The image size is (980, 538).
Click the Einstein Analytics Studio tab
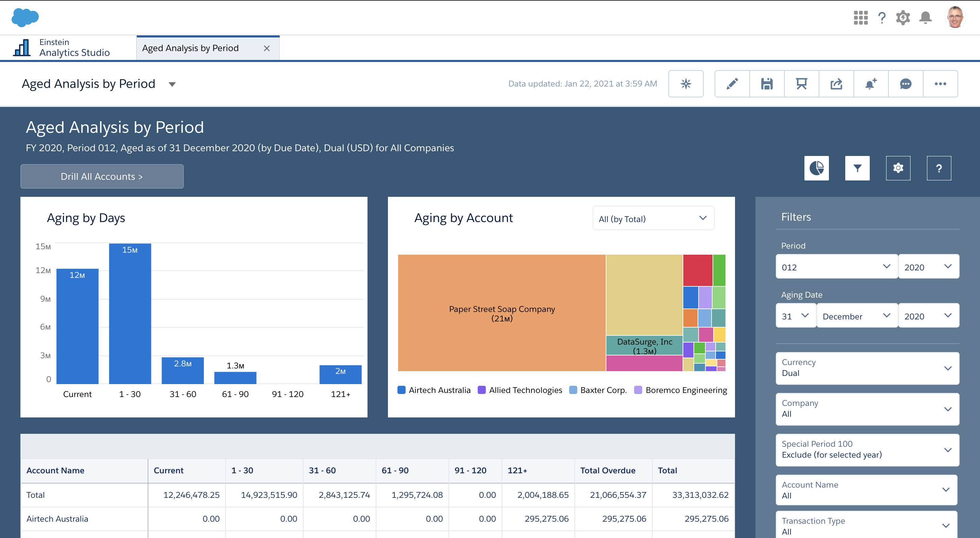pyautogui.click(x=75, y=47)
